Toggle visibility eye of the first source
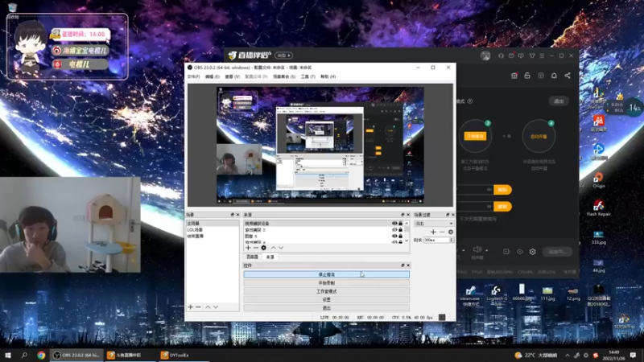644x362 pixels. pos(394,223)
